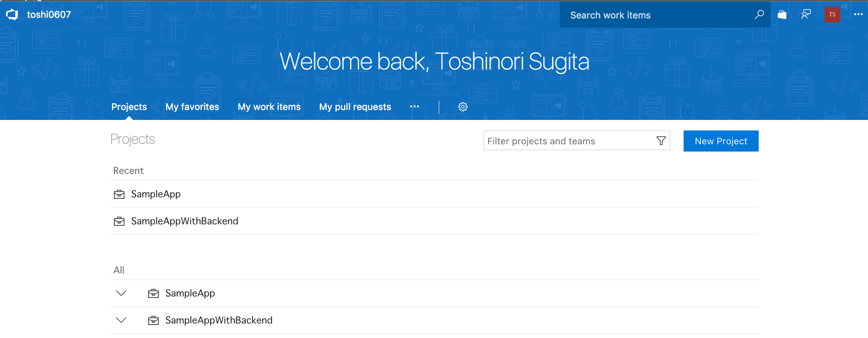Open the feedback person-chat icon
This screenshot has height=338, width=868.
coord(806,14)
